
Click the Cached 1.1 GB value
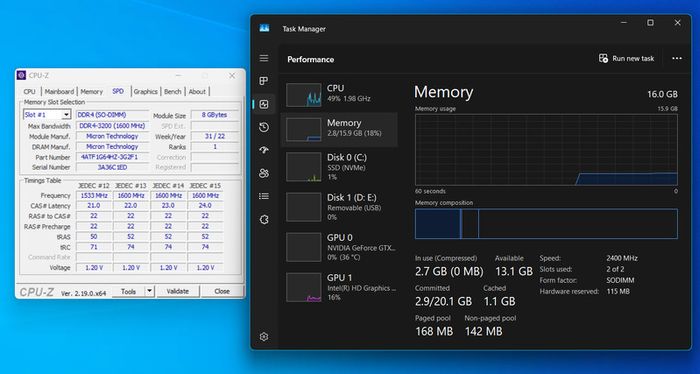(x=499, y=301)
